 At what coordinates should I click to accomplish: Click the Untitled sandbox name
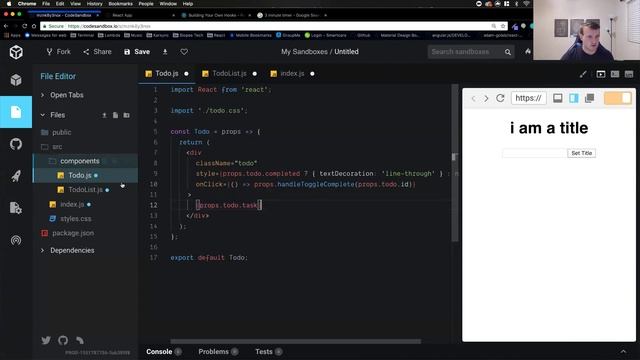(x=347, y=52)
